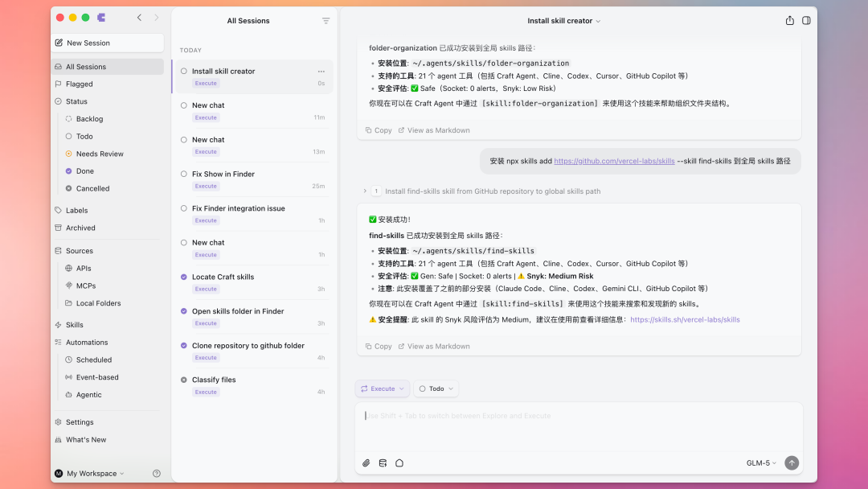The image size is (868, 489).
Task: Open the My Workspace switcher
Action: pos(90,474)
